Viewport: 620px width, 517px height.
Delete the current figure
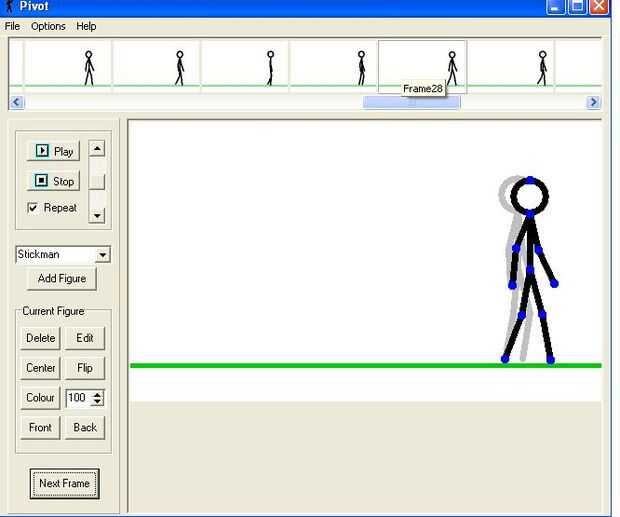point(40,338)
